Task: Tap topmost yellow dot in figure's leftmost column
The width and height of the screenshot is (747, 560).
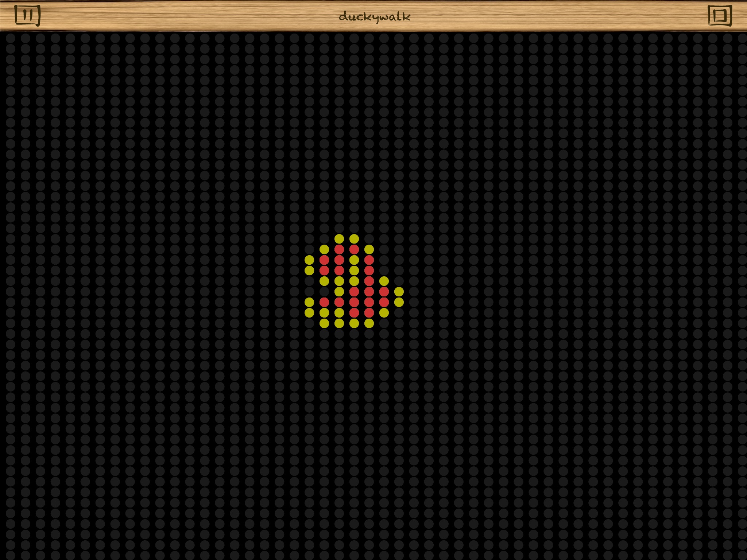Action: click(309, 260)
